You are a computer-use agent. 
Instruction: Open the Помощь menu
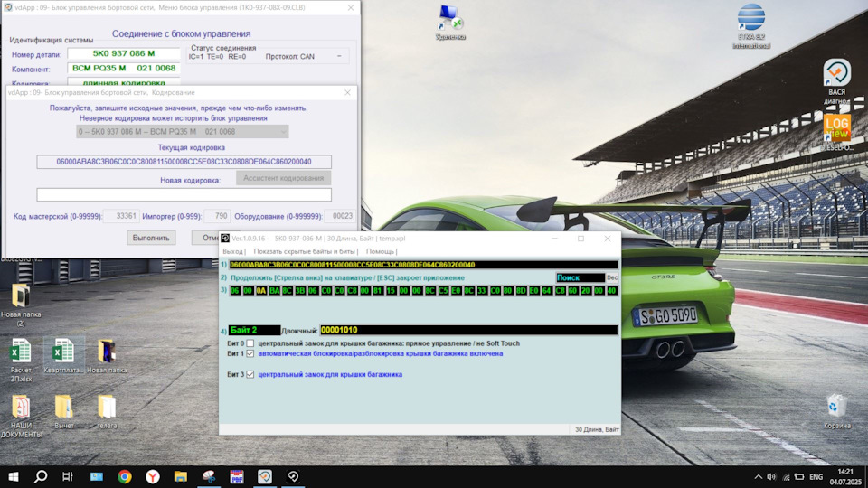coord(380,251)
